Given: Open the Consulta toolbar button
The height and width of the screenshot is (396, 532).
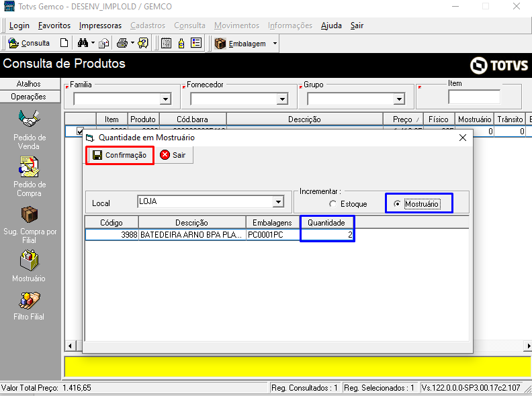Looking at the screenshot, I should click(29, 44).
